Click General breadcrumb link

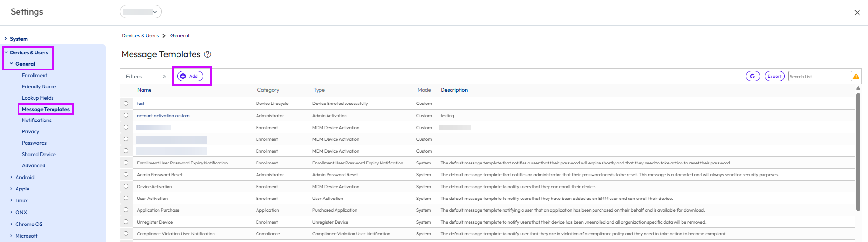tap(180, 35)
